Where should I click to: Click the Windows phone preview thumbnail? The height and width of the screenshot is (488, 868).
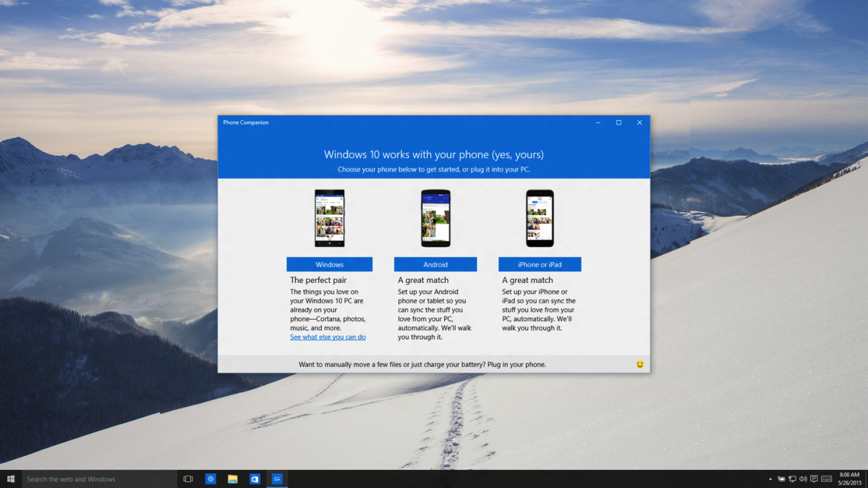330,217
